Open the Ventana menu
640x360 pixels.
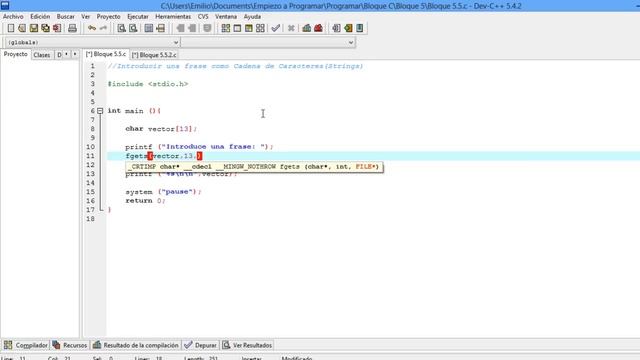226,16
